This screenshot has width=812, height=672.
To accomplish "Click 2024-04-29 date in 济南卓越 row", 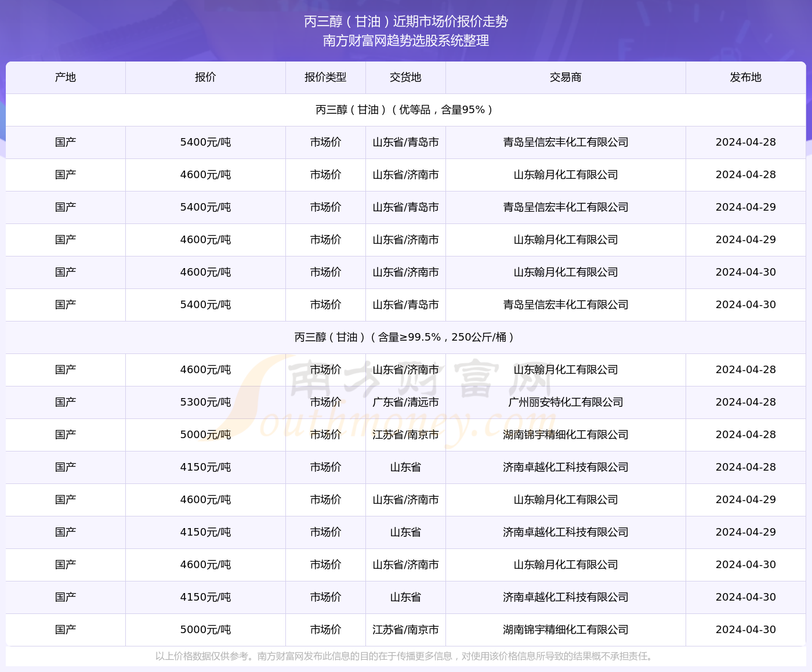I will [746, 532].
